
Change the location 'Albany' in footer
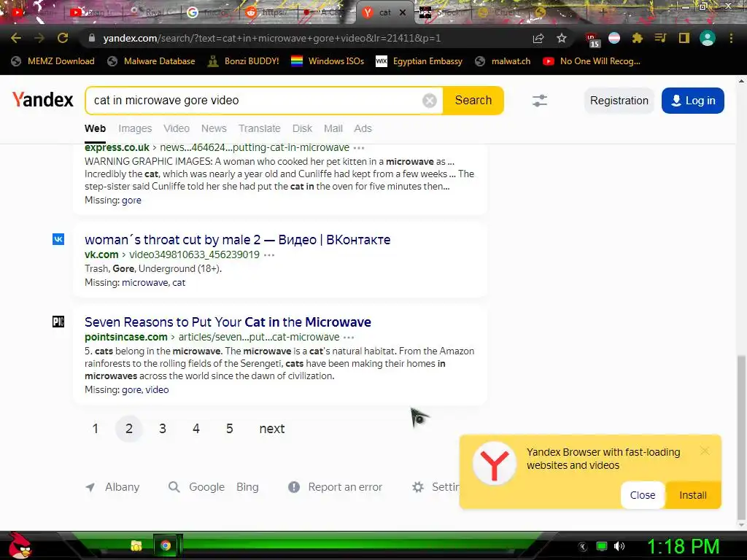(123, 487)
